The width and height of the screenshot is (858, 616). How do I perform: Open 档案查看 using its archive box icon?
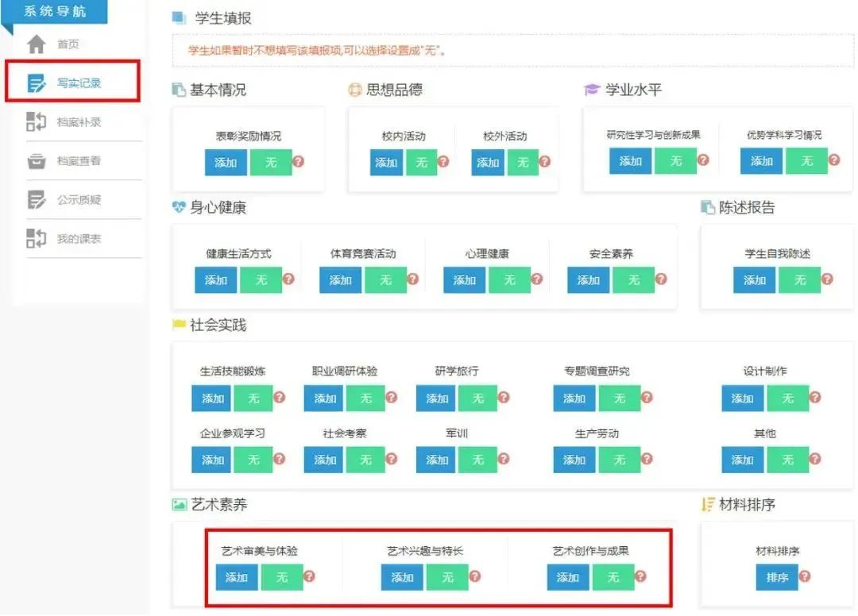pyautogui.click(x=37, y=161)
